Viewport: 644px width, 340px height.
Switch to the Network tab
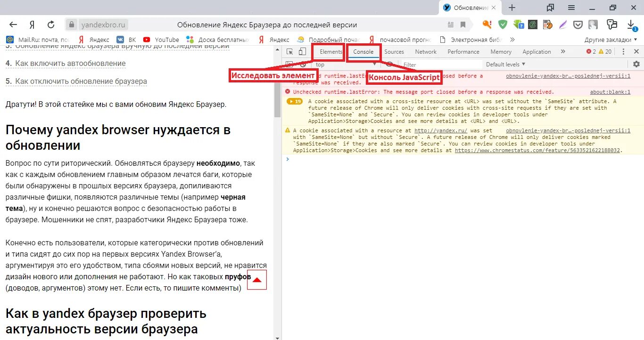tap(426, 52)
